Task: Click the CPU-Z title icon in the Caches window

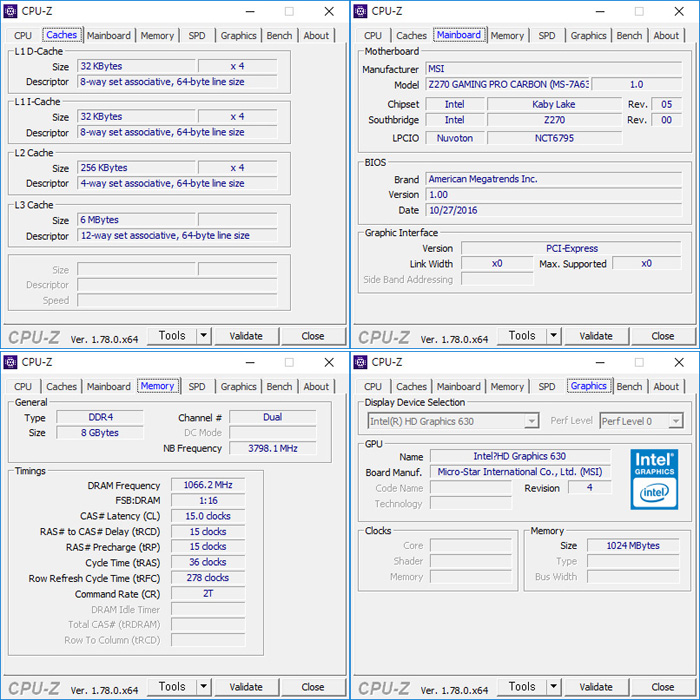Action: tap(11, 12)
